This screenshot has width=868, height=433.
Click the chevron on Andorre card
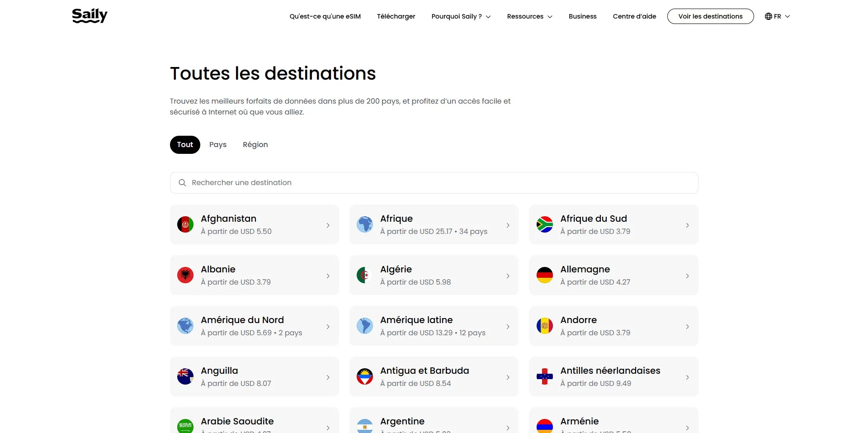tap(688, 327)
